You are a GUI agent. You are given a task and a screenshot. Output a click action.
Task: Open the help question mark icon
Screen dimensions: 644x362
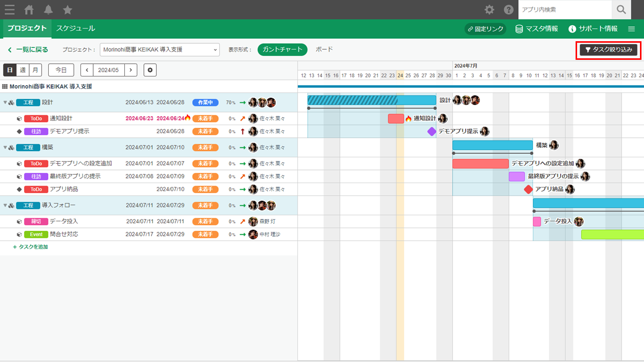click(x=509, y=10)
